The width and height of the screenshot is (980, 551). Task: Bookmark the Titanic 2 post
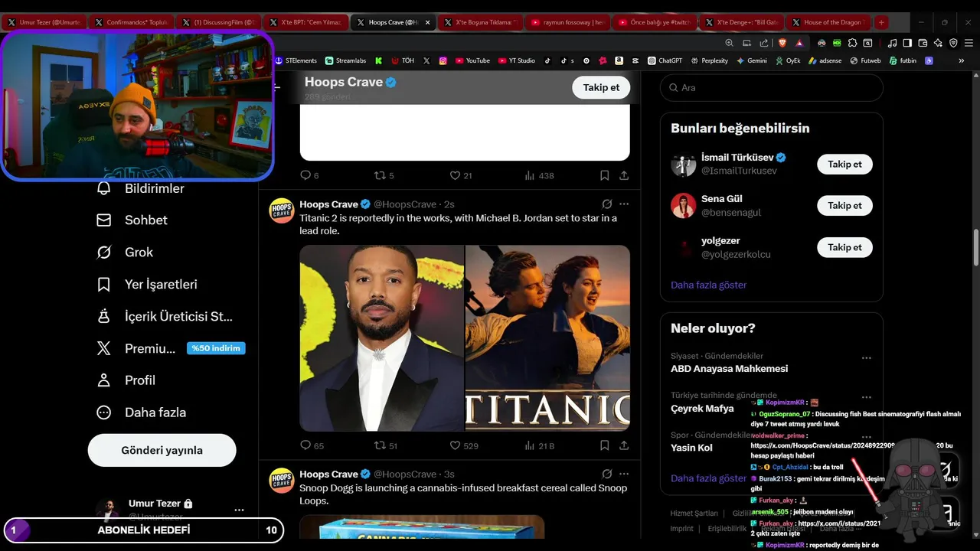[x=604, y=445]
